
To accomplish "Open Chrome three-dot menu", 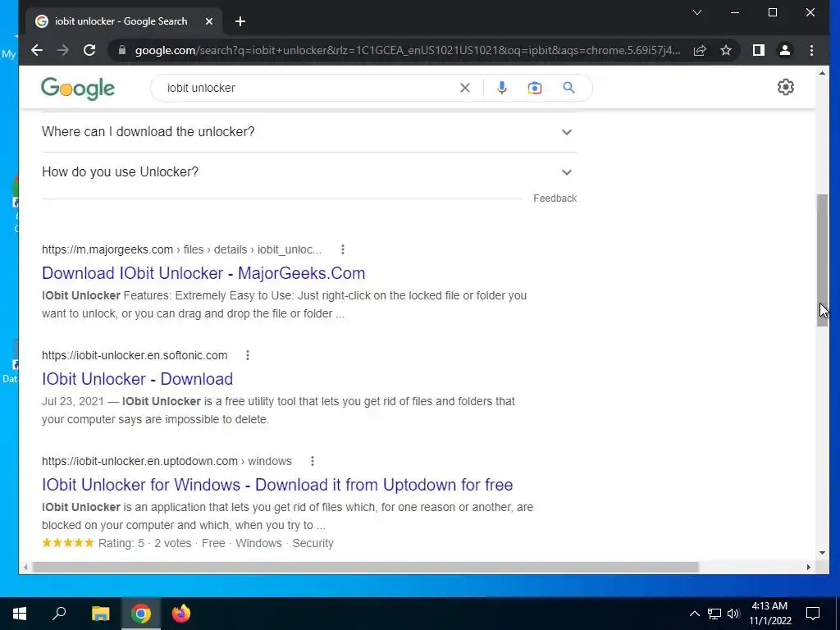I will pos(811,50).
